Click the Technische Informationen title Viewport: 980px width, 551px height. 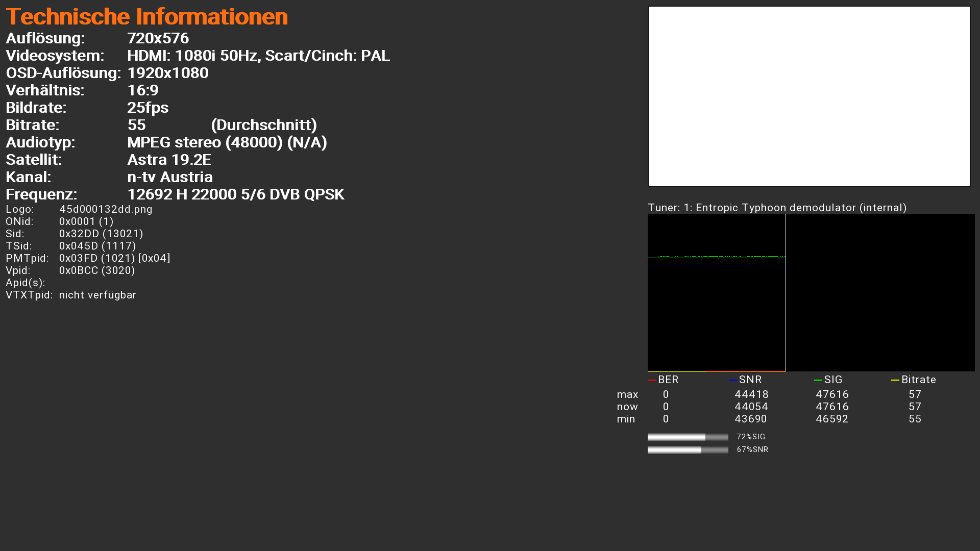pos(147,16)
